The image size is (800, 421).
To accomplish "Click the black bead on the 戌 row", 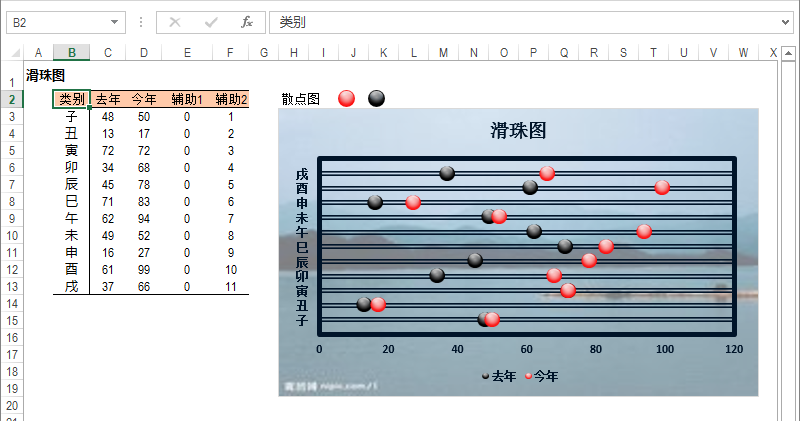I will click(447, 173).
